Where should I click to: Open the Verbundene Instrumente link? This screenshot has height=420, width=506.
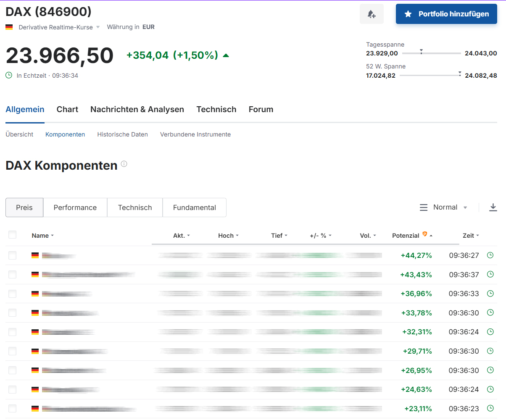(x=195, y=134)
